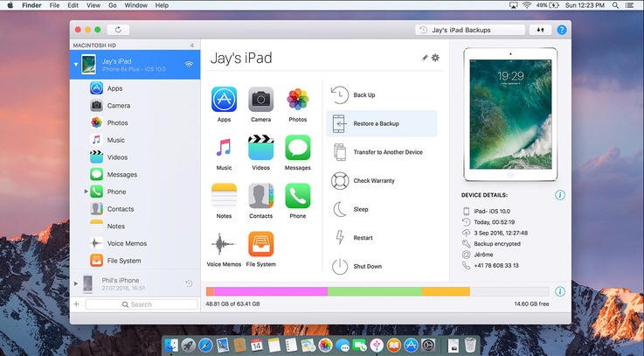
Task: Select Apps in the sidebar
Action: point(135,88)
